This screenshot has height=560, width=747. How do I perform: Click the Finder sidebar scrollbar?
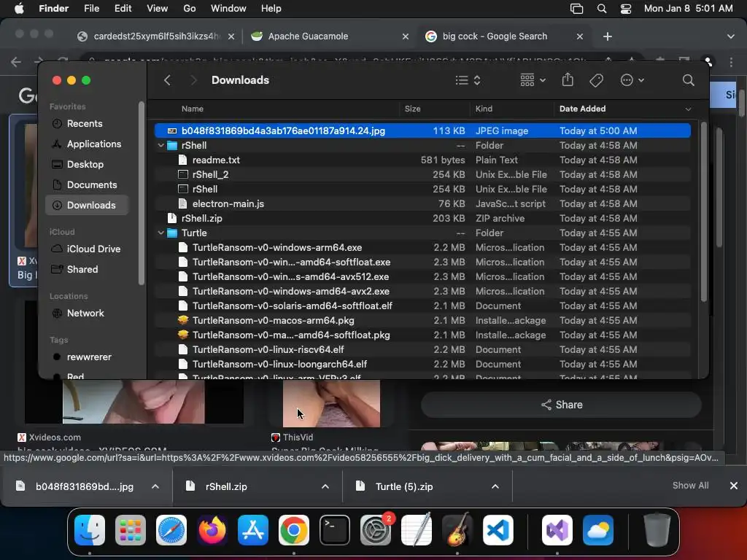pos(141,193)
